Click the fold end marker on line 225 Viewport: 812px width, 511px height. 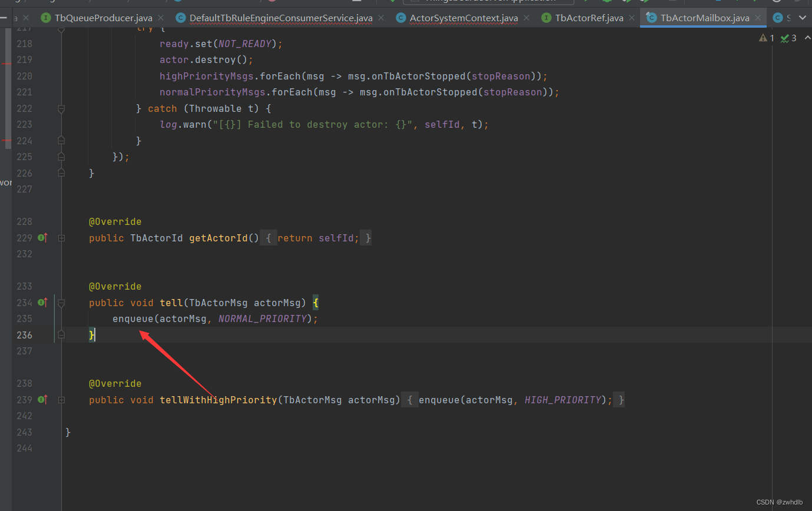pos(61,157)
